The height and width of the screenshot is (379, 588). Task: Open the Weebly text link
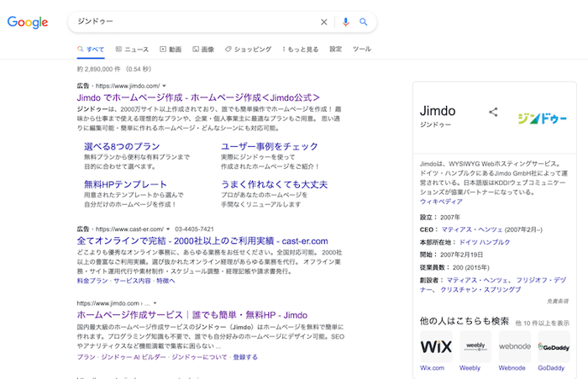[470, 368]
